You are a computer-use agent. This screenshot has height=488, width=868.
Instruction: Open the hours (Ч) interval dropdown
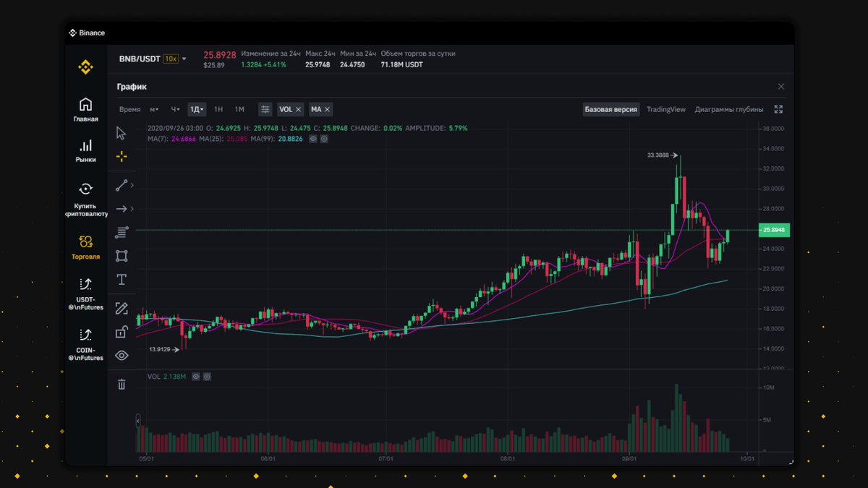(175, 109)
